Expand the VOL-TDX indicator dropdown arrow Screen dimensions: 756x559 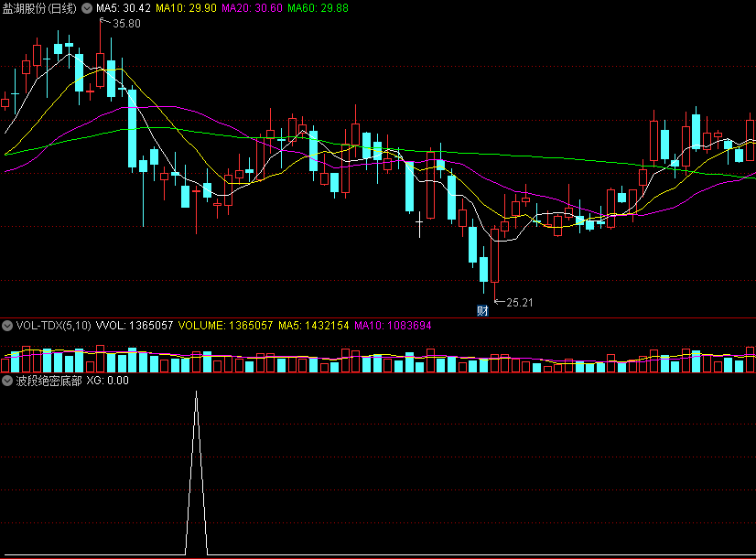[x=7, y=326]
